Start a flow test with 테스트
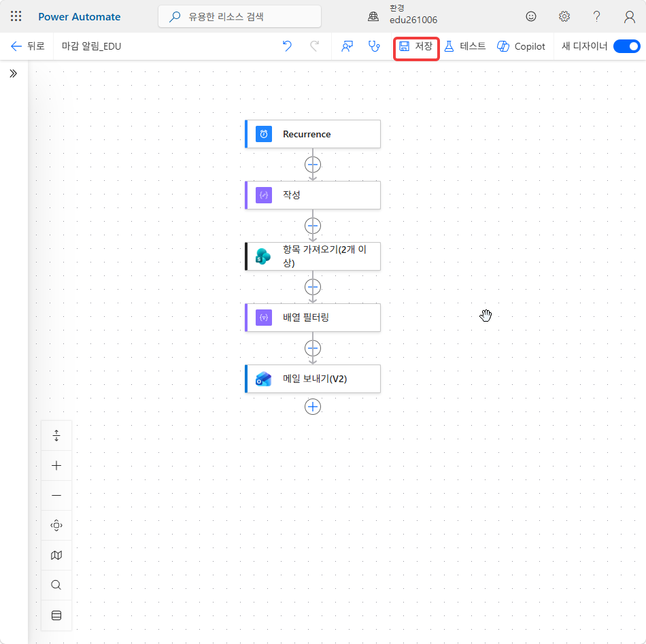The image size is (646, 644). click(x=465, y=46)
